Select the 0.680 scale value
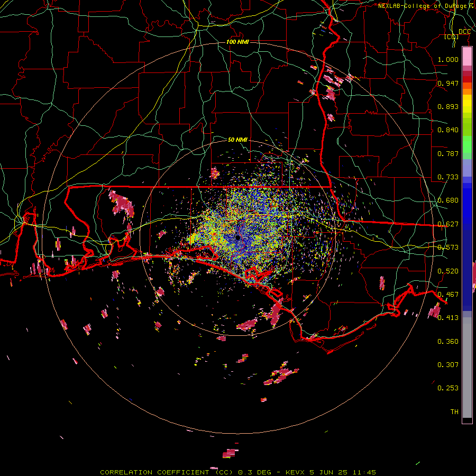The image size is (476, 476). coord(448,200)
